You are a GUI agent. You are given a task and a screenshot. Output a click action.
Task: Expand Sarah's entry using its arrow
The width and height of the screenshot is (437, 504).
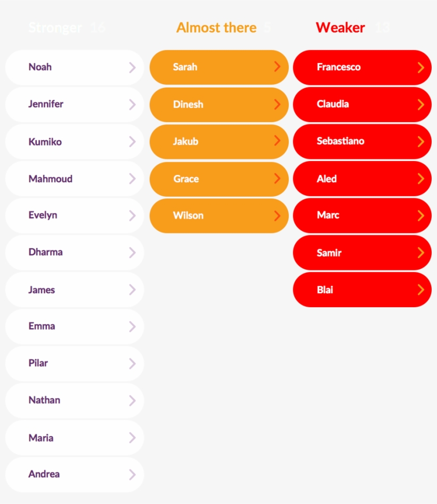coord(277,67)
